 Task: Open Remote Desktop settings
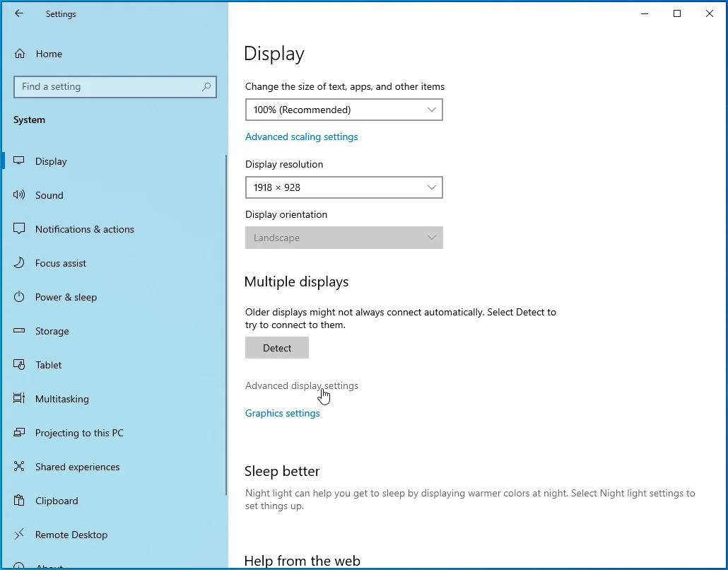[115, 534]
